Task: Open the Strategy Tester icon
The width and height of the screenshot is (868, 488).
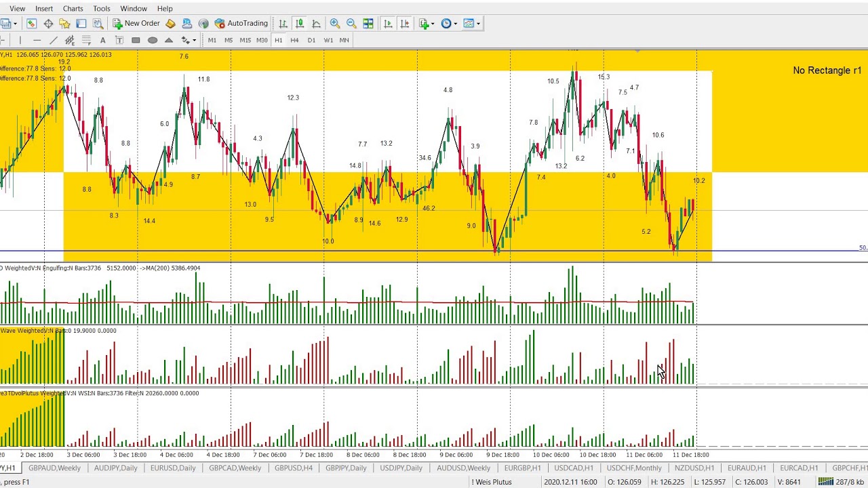Action: 98,23
